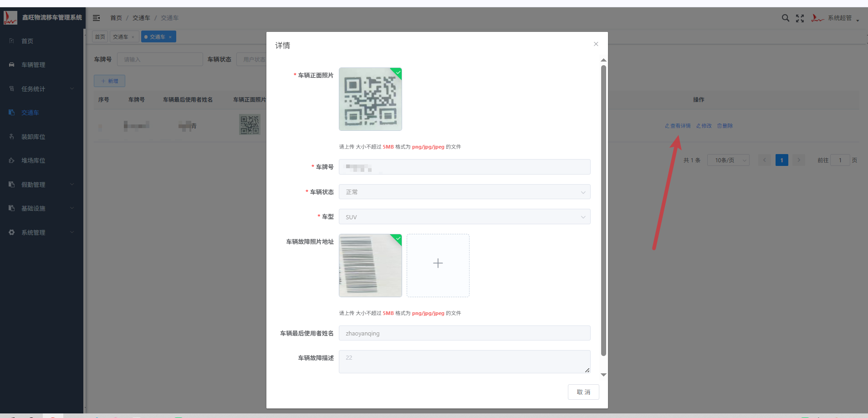Image resolution: width=868 pixels, height=418 pixels.
Task: Click the 基础设施 sidebar icon
Action: tap(12, 208)
